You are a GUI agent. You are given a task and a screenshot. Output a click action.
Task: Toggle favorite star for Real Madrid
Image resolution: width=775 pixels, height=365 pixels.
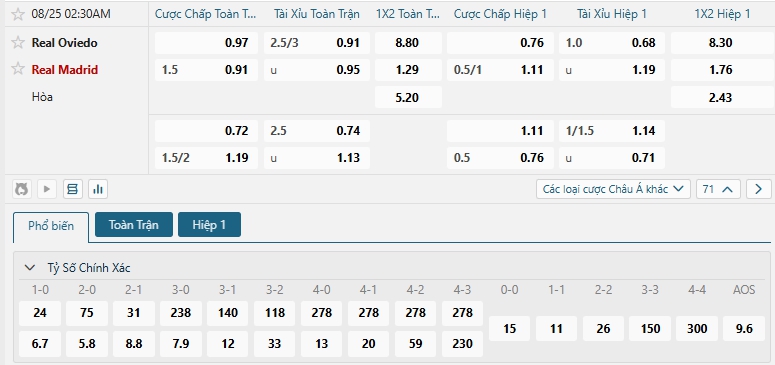[x=18, y=69]
